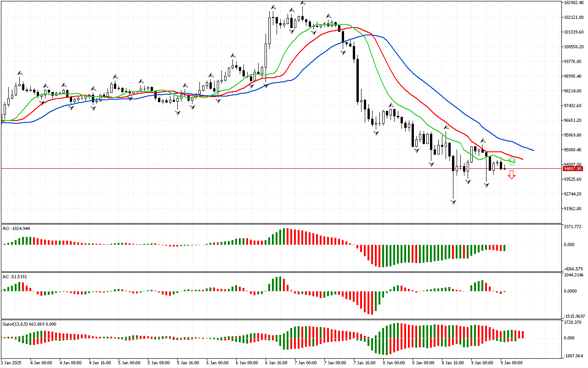This screenshot has height=368, width=588.
Task: Click the 7 Jan 00:00 time label
Action: 305,362
